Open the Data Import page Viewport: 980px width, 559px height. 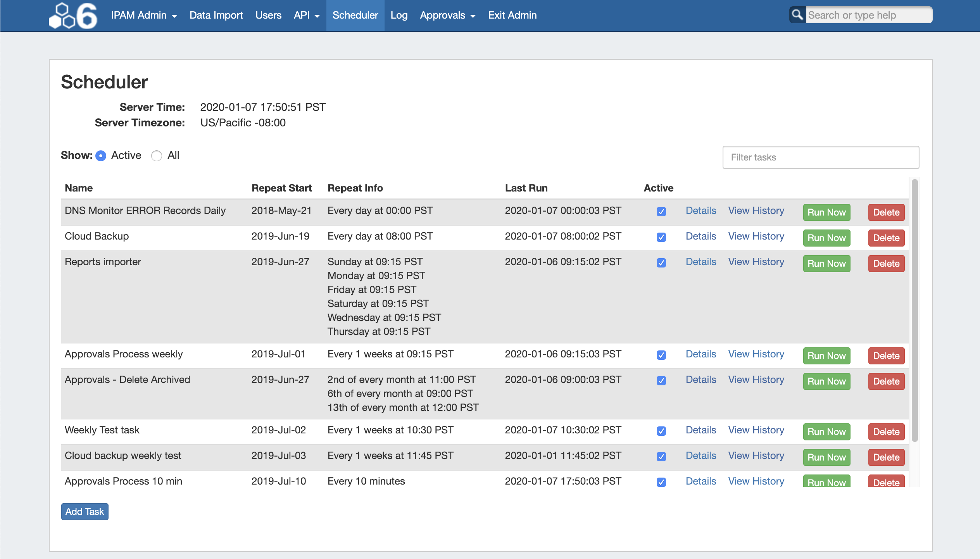coord(216,15)
